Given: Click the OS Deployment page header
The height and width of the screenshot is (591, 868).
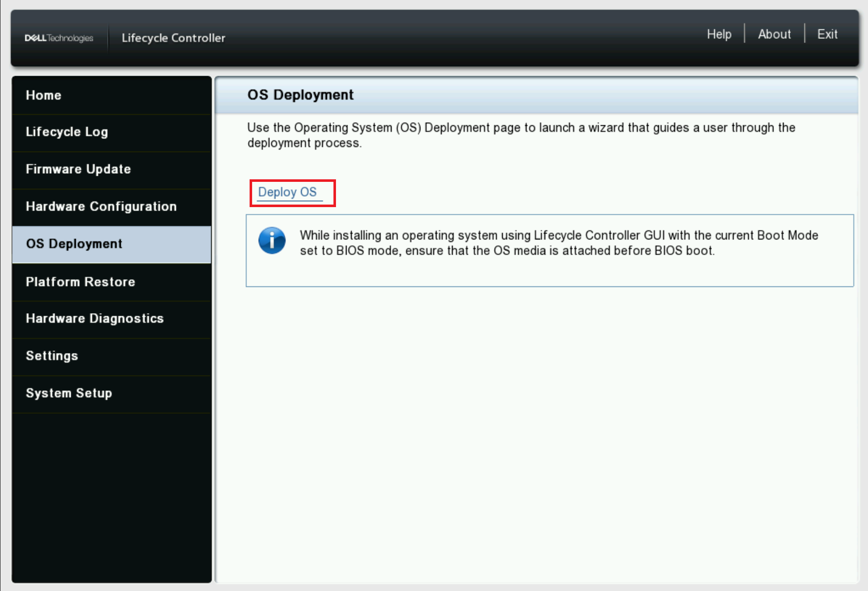Looking at the screenshot, I should pos(300,94).
